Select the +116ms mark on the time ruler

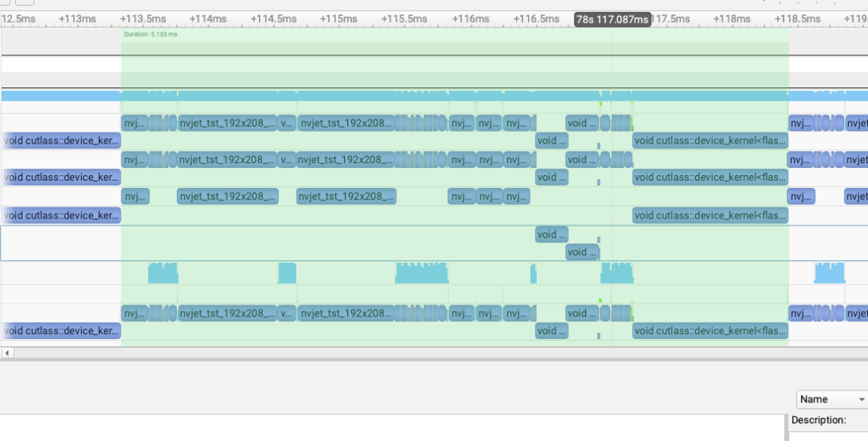(470, 18)
